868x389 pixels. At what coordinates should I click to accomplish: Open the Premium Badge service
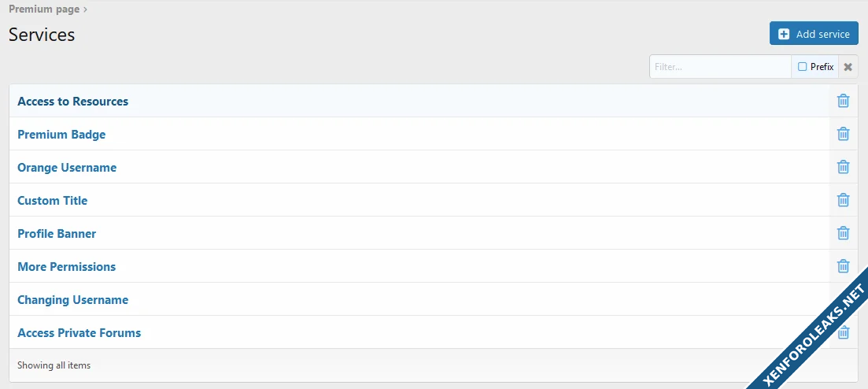tap(61, 135)
